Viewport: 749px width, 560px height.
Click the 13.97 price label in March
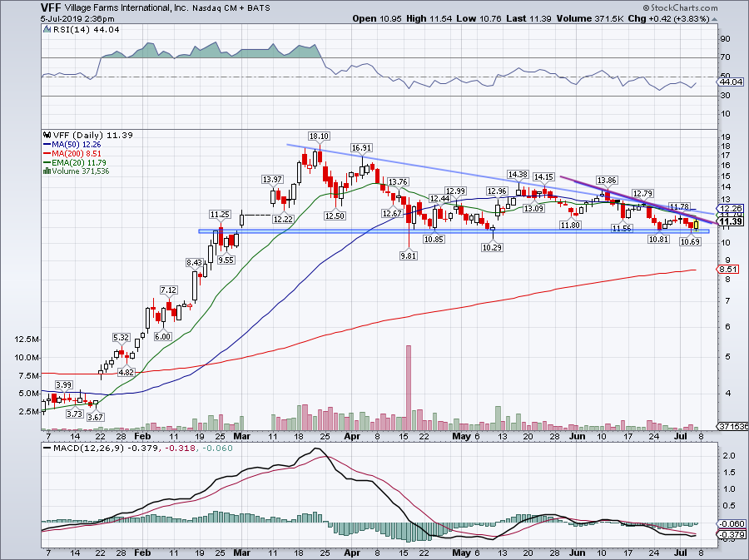coord(272,180)
